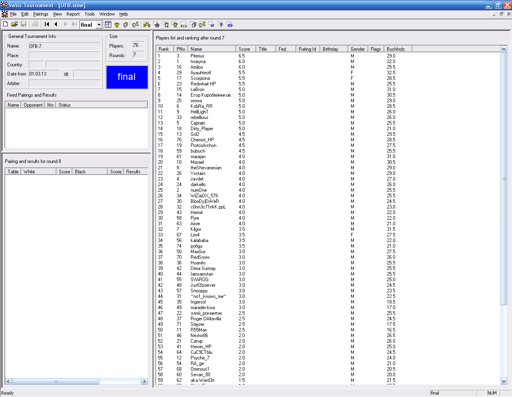Click the pairings panel horizontal scrollbar left arrow
Viewport: 512px width, 397px height.
click(x=8, y=381)
